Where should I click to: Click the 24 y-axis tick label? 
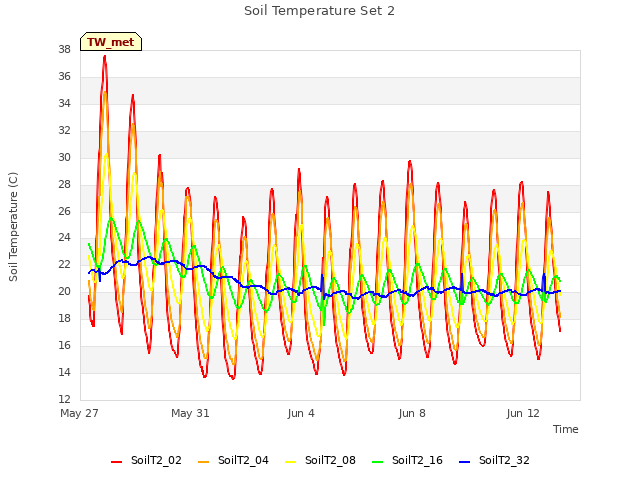pos(64,238)
